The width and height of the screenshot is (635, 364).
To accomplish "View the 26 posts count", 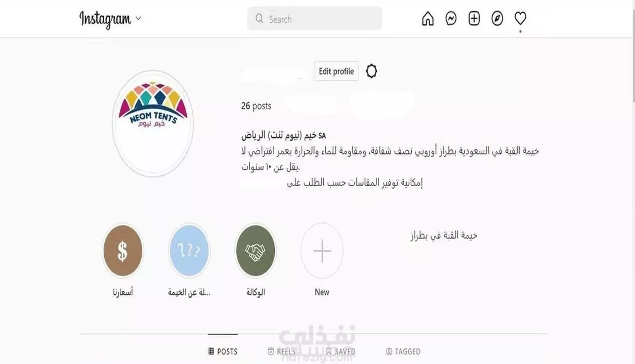I will click(x=256, y=106).
